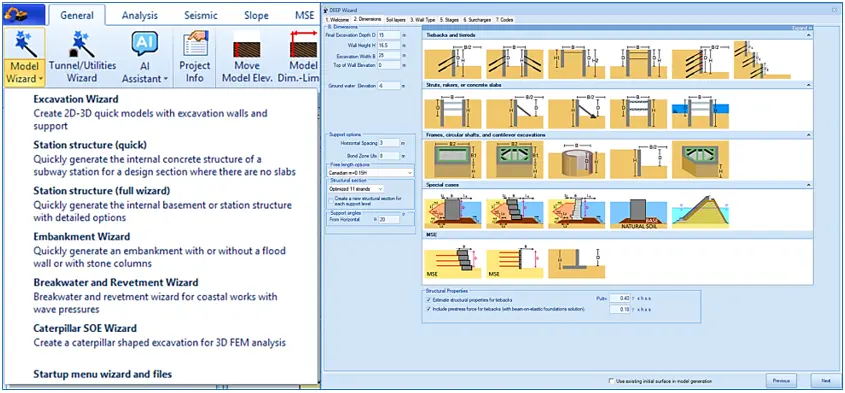The height and width of the screenshot is (393, 845).
Task: Choose Station structure (full wizard) entry
Action: pos(162,204)
